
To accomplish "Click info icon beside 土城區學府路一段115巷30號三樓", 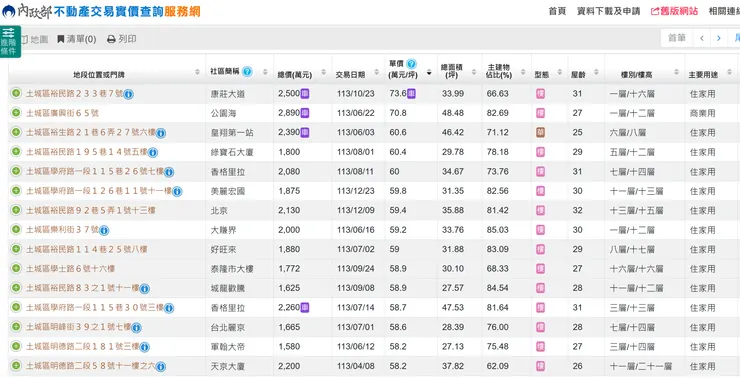I will pos(169,308).
